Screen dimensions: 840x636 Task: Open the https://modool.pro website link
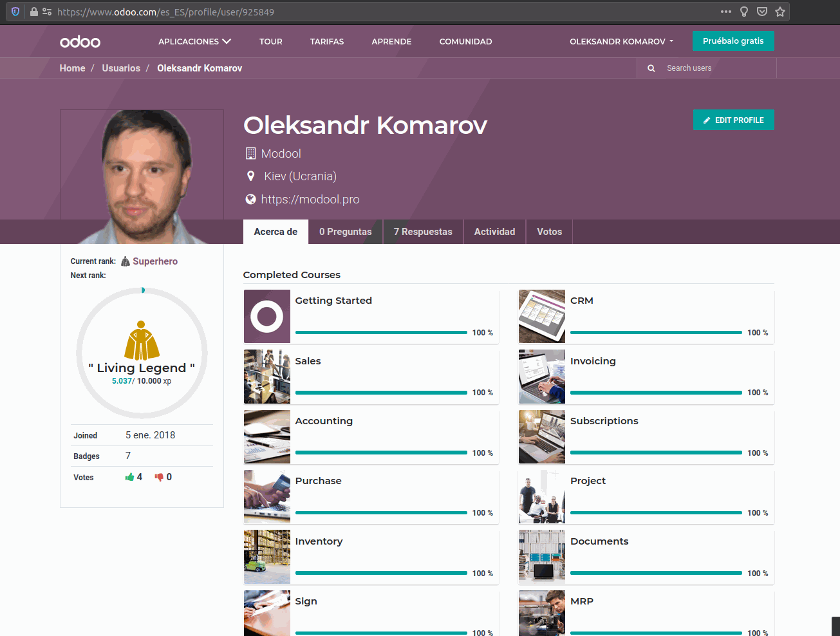pyautogui.click(x=310, y=200)
